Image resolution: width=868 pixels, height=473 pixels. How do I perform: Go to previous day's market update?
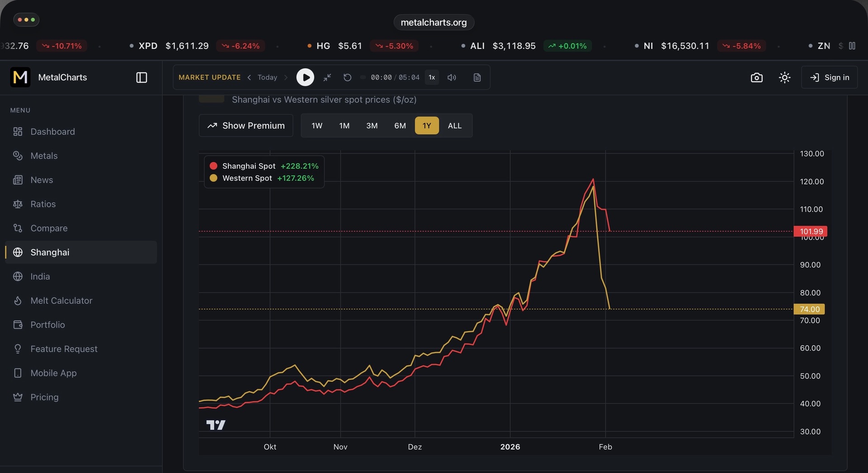point(249,77)
